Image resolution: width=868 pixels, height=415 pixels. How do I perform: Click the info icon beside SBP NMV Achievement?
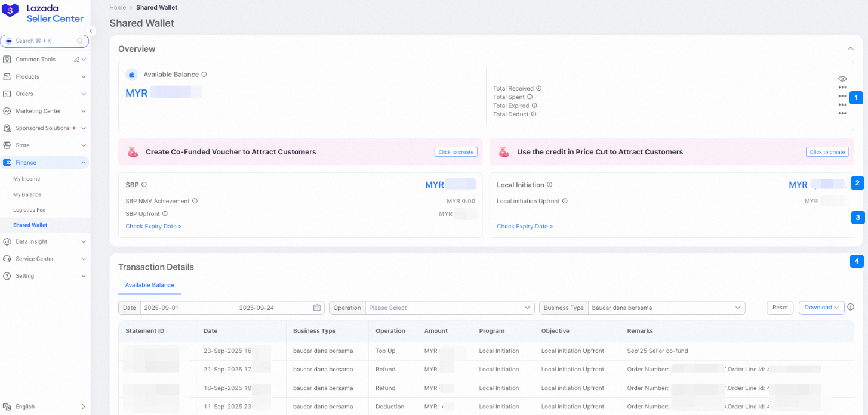pos(195,201)
